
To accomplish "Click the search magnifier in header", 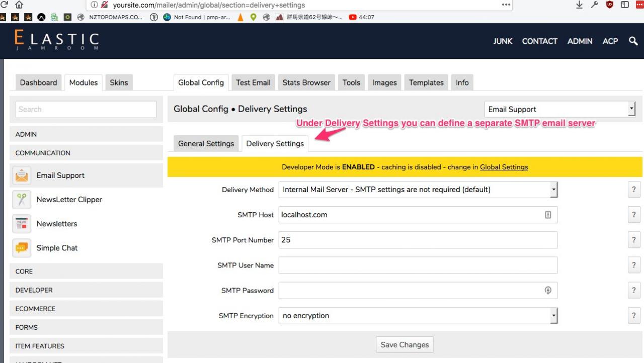I will 633,41.
